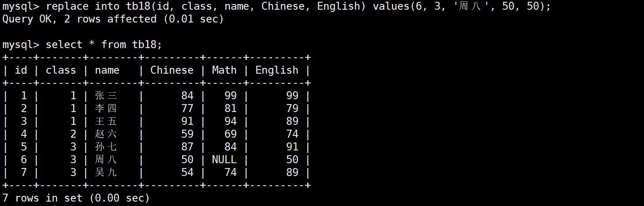Select the name cell 吴九

point(106,172)
